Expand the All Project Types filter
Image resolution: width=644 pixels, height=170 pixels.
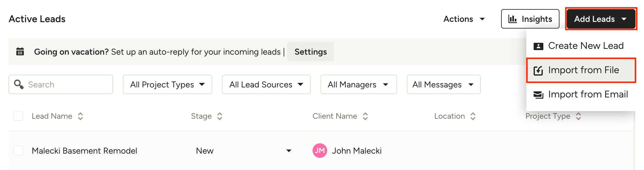(x=168, y=84)
